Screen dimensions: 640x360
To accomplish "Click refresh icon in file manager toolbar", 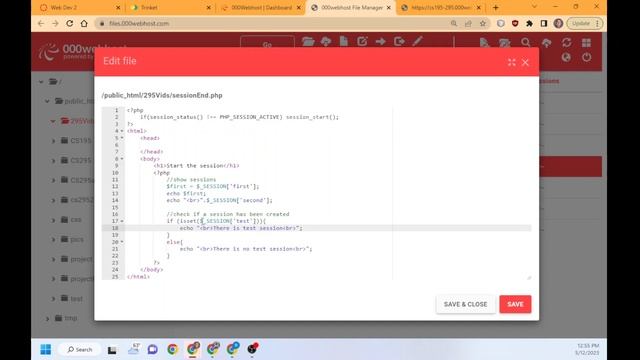I will (566, 42).
